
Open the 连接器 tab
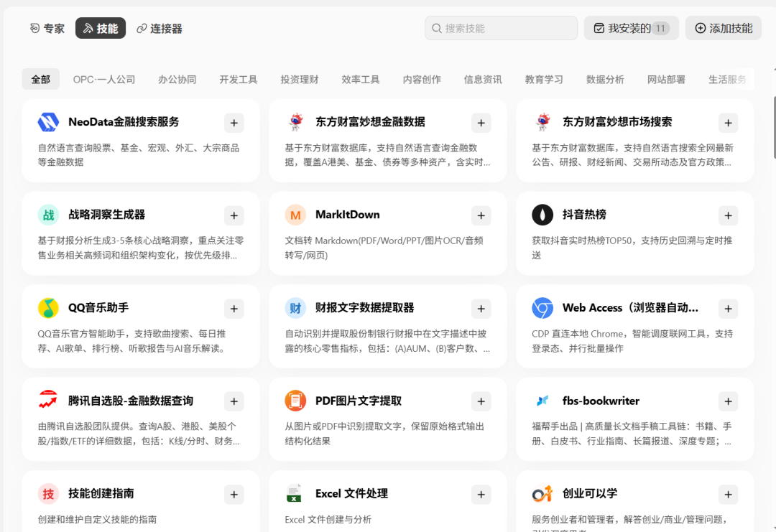160,28
